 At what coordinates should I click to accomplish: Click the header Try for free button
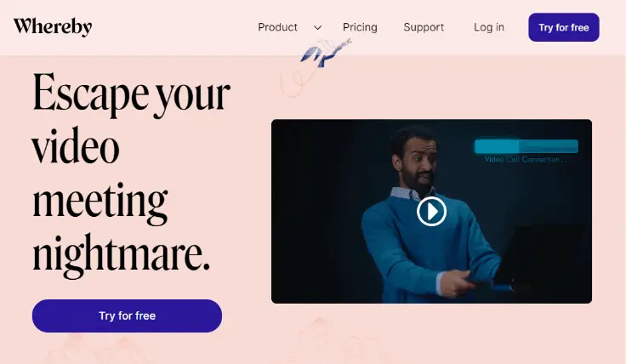click(x=563, y=27)
